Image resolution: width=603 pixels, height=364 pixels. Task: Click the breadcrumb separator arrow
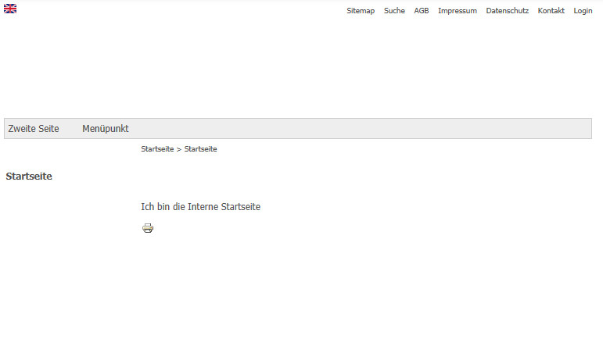point(179,149)
